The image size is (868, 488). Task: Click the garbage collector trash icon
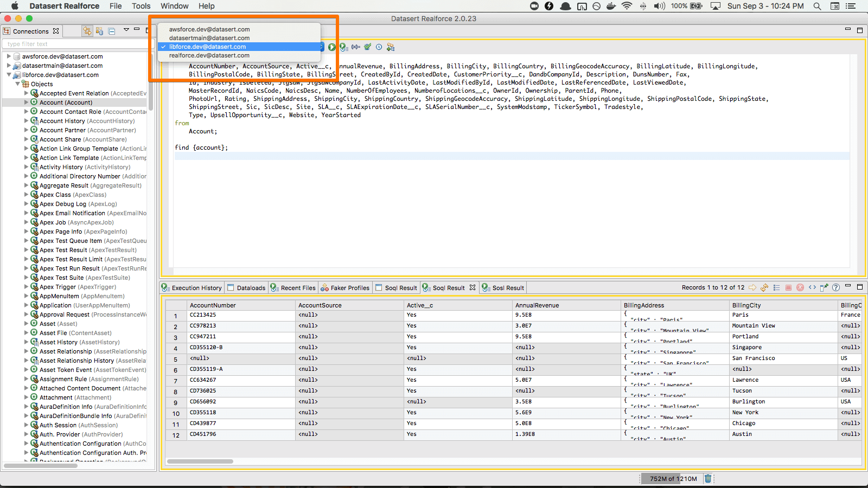pos(707,478)
